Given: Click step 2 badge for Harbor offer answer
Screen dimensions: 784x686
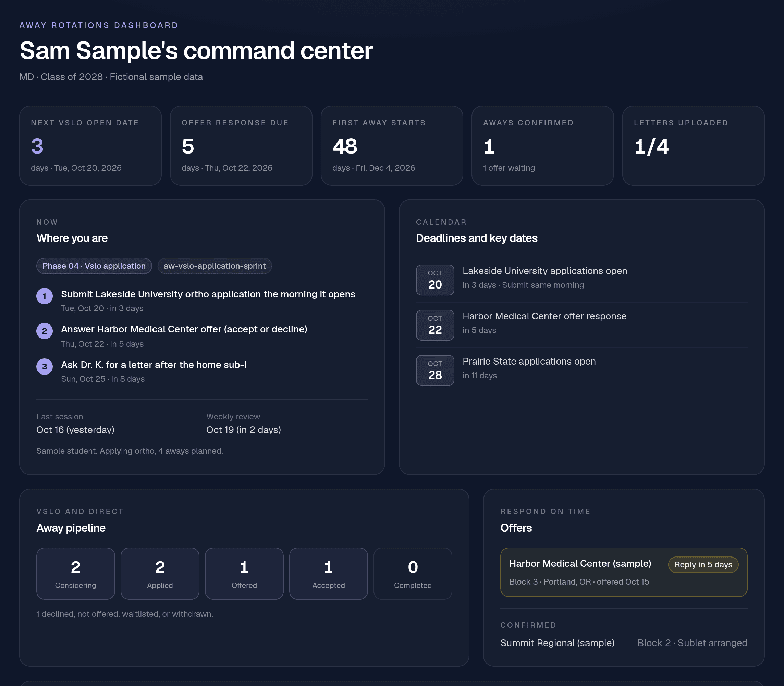Looking at the screenshot, I should coord(45,331).
